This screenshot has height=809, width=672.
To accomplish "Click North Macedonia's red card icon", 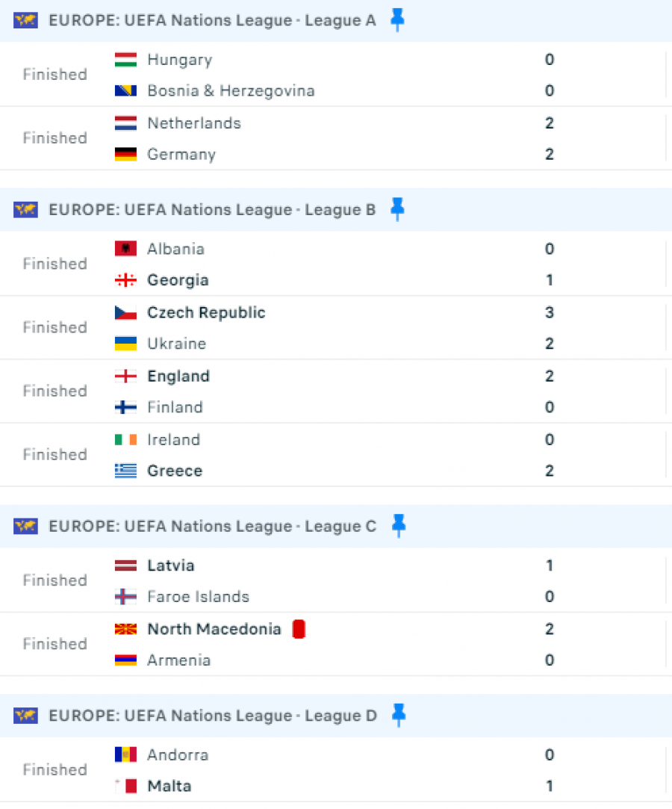I will click(299, 629).
